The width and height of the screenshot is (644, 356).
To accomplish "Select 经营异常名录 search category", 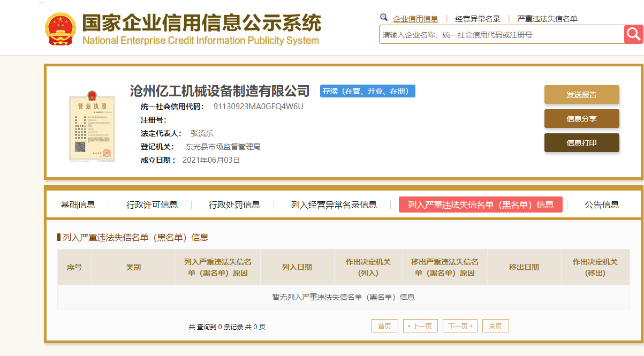I will [478, 19].
